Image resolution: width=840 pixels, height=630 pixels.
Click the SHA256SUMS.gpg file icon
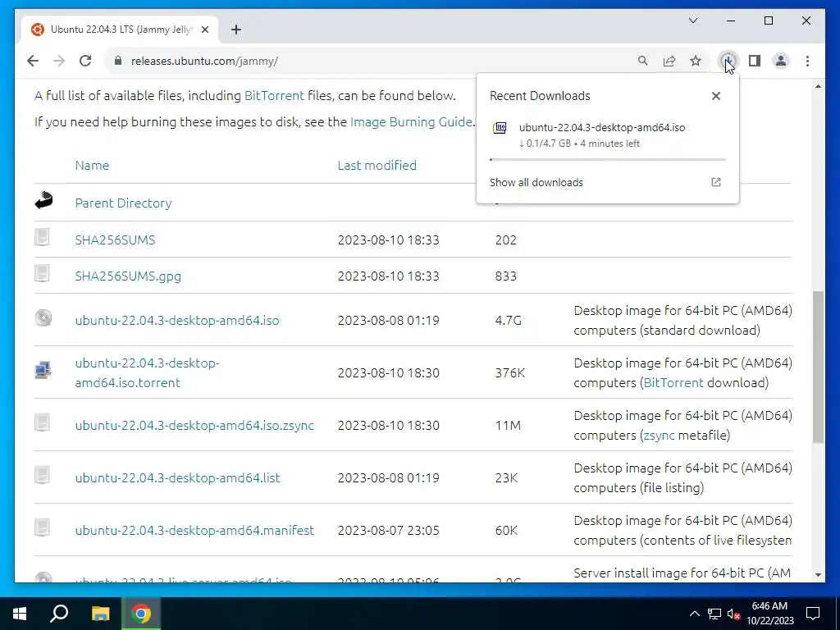[43, 273]
